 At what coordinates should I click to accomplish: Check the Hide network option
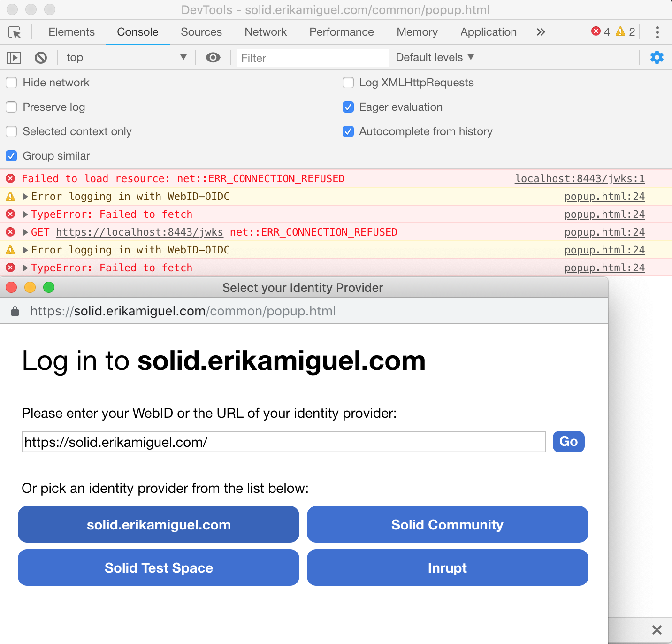pos(11,83)
